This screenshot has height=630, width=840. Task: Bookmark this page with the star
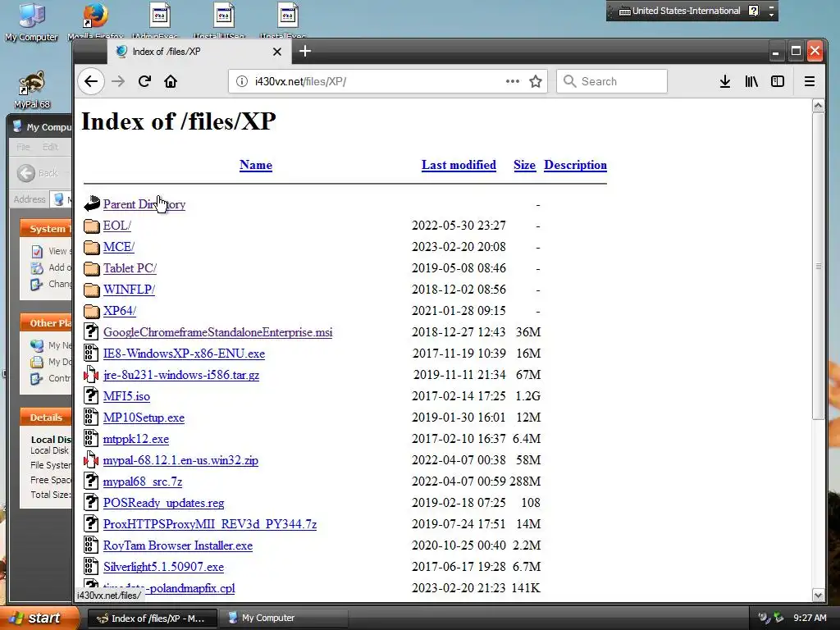(535, 81)
